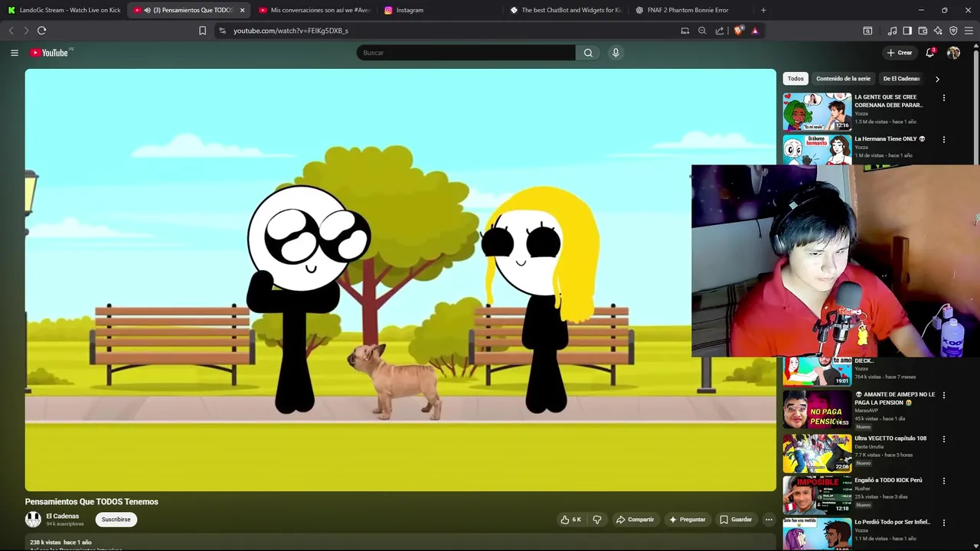Bookmark this page
Viewport: 980px width, 551px height.
(x=202, y=31)
